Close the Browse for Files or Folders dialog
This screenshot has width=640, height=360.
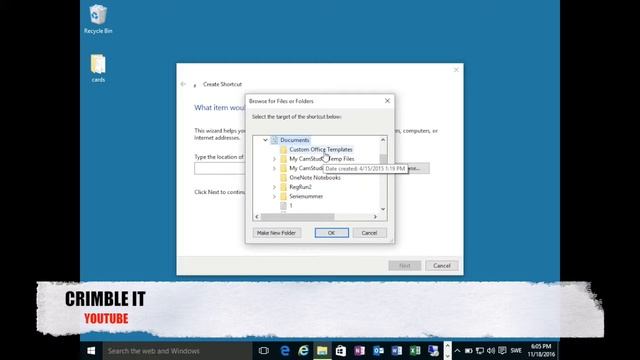pos(387,101)
